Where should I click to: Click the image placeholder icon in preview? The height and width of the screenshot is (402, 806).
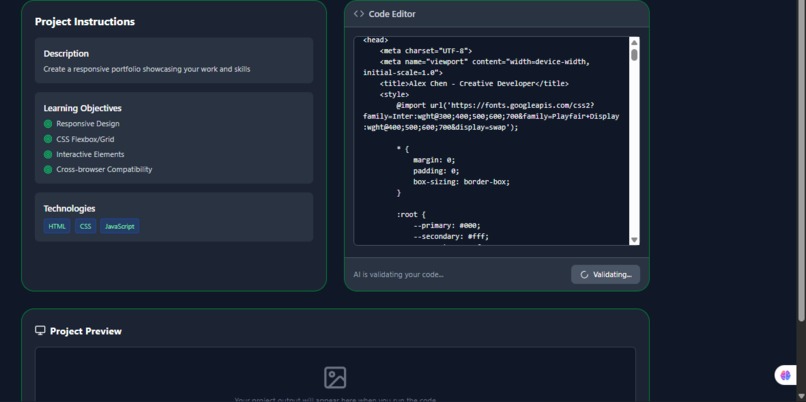pos(335,377)
